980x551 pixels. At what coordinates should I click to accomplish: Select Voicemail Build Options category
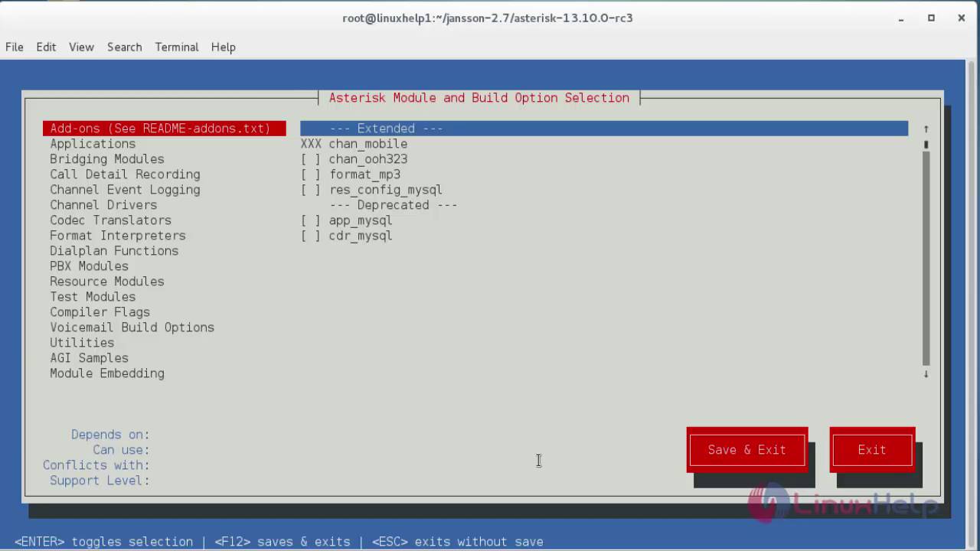[x=132, y=328]
